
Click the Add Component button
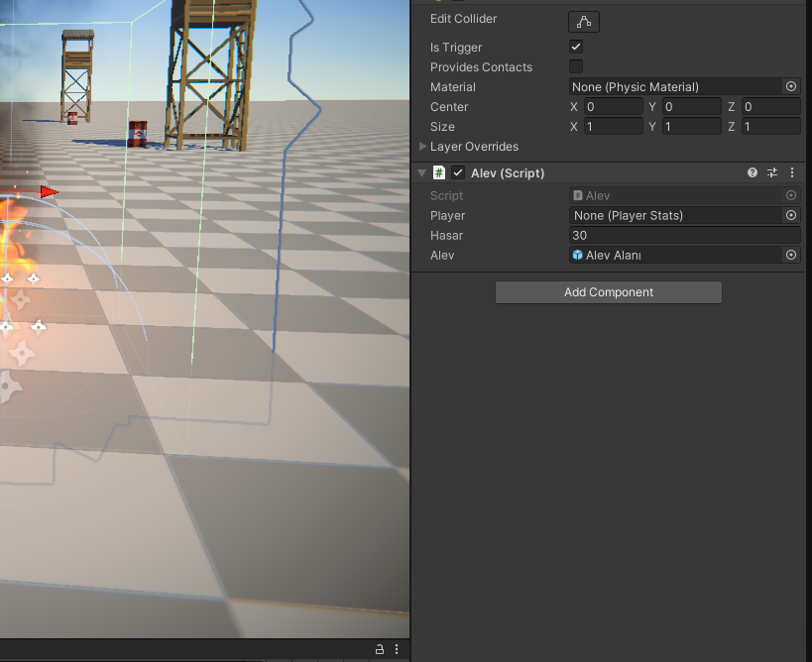point(609,292)
